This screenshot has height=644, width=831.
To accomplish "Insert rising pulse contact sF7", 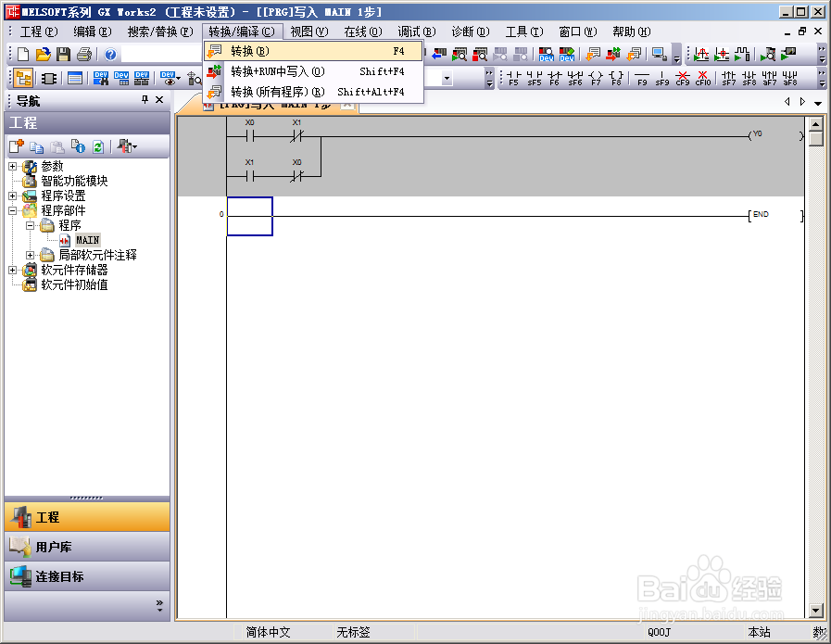I will 729,79.
